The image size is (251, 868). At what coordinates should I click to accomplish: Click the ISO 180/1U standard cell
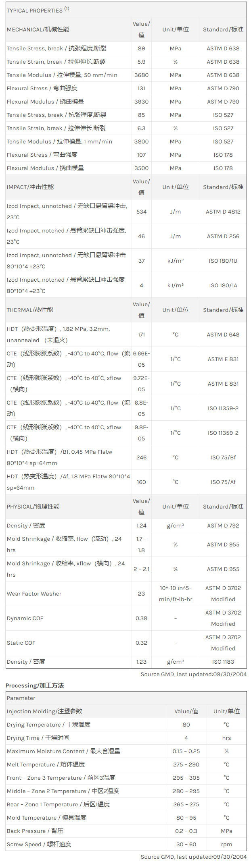[x=223, y=261]
